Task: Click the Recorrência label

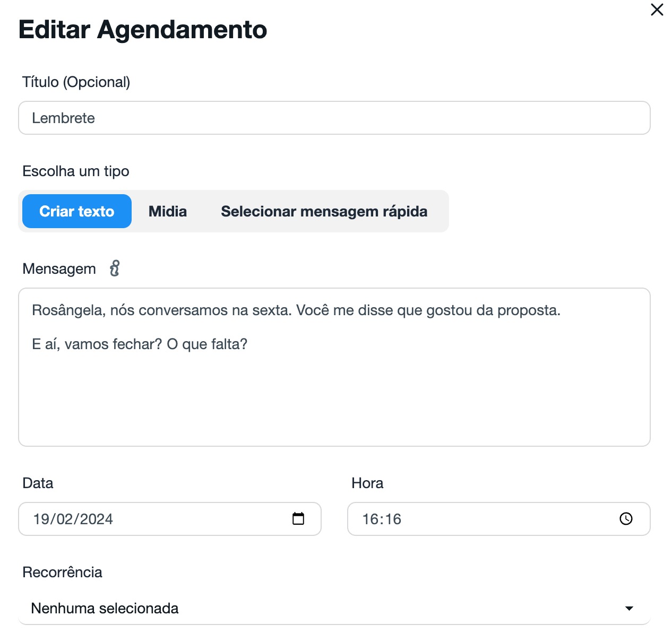Action: pos(62,572)
